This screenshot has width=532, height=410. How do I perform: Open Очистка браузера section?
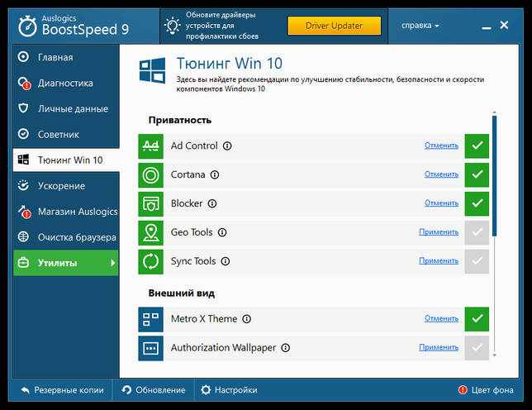pyautogui.click(x=66, y=237)
